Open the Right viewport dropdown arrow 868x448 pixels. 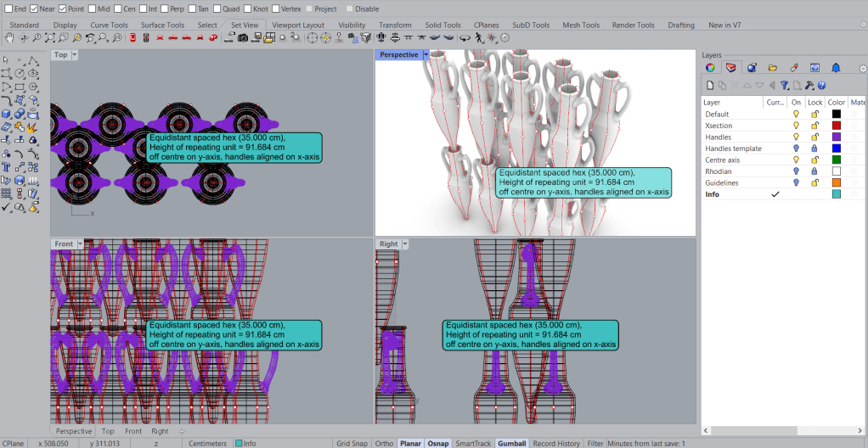(405, 244)
